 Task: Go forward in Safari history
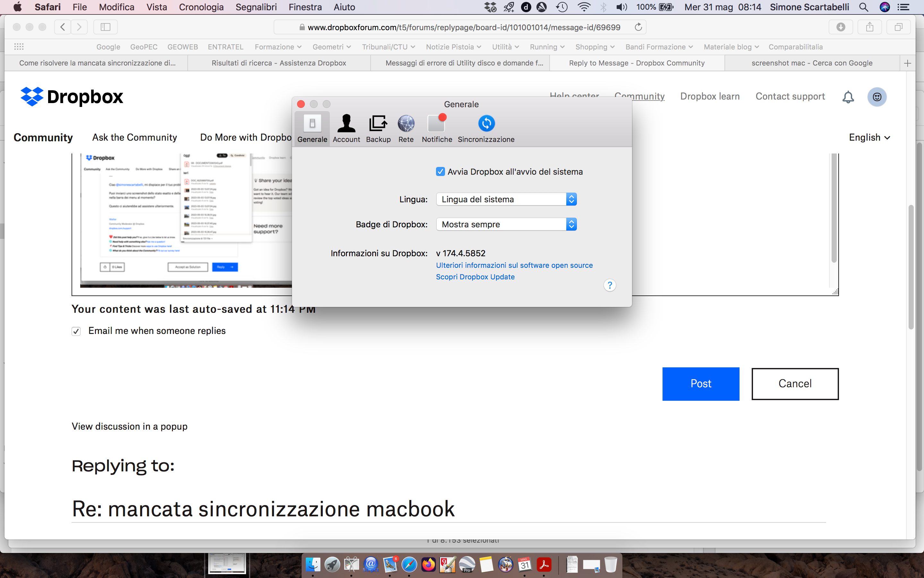click(x=79, y=27)
